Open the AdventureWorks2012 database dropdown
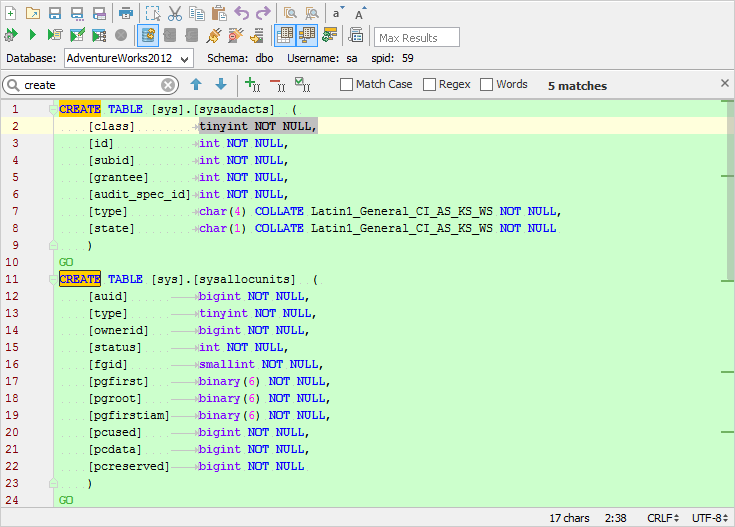Viewport: 735px width, 527px height. [128, 59]
